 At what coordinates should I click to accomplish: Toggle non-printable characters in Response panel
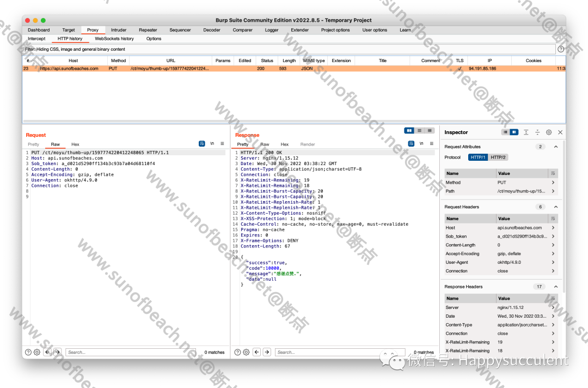[x=421, y=144]
